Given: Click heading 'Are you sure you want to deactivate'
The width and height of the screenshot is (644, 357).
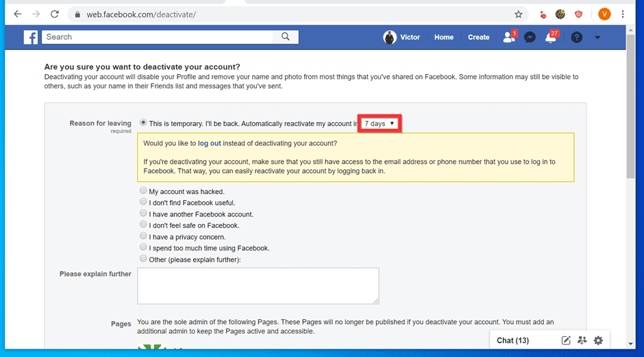Looking at the screenshot, I should point(142,67).
